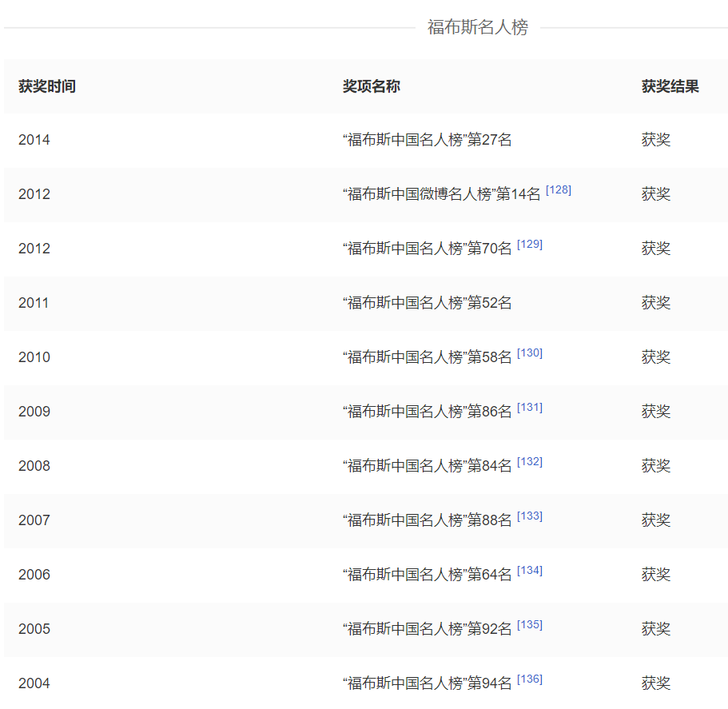Click the “福布斯中国微博名人榜”第14名 entry
Viewport: 728px width, 709px height.
[441, 194]
